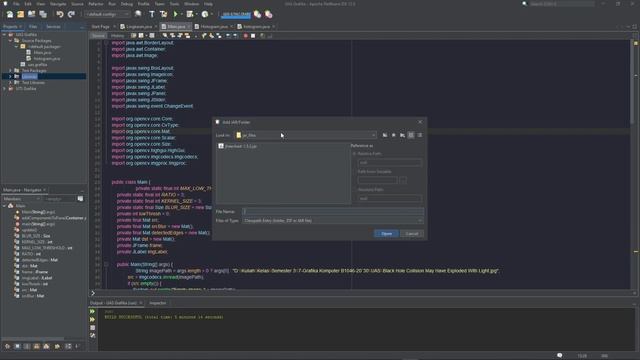Open the Window menu

point(191,4)
